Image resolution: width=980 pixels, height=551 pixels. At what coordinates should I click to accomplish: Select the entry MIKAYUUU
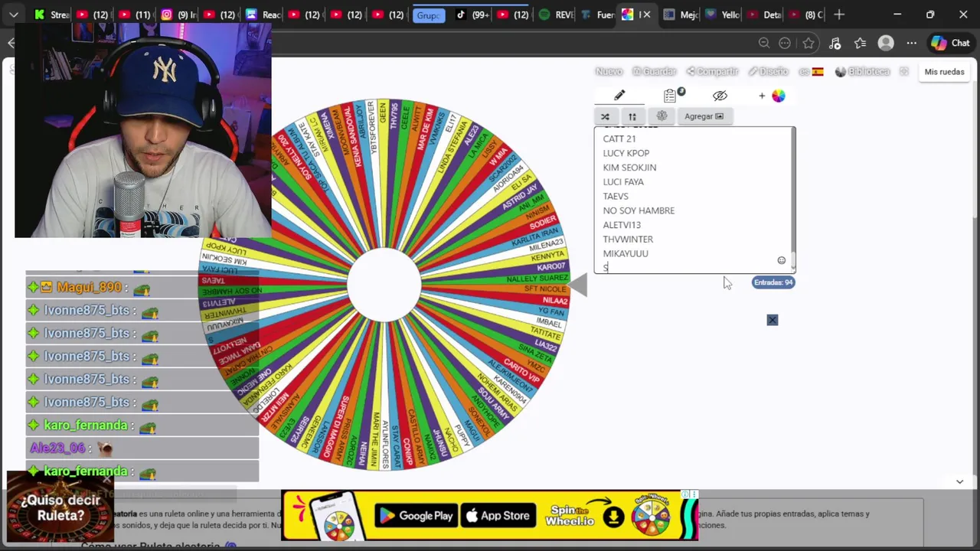pos(625,253)
